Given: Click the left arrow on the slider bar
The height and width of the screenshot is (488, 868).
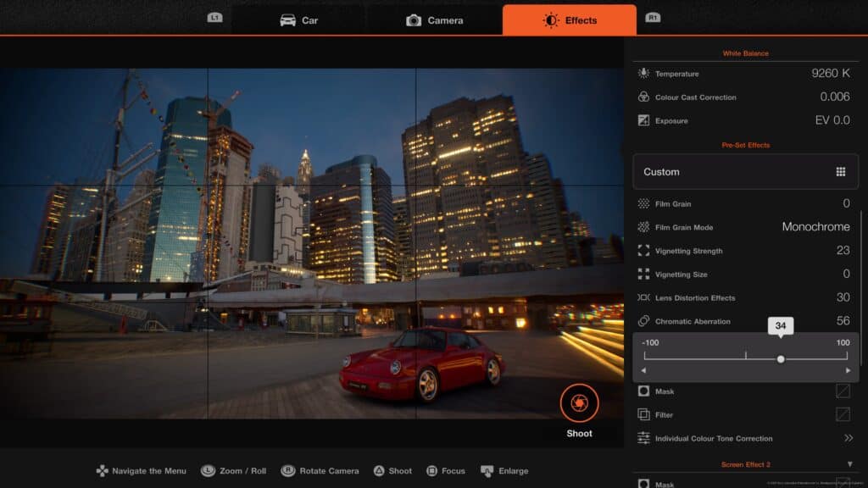Looking at the screenshot, I should 644,370.
